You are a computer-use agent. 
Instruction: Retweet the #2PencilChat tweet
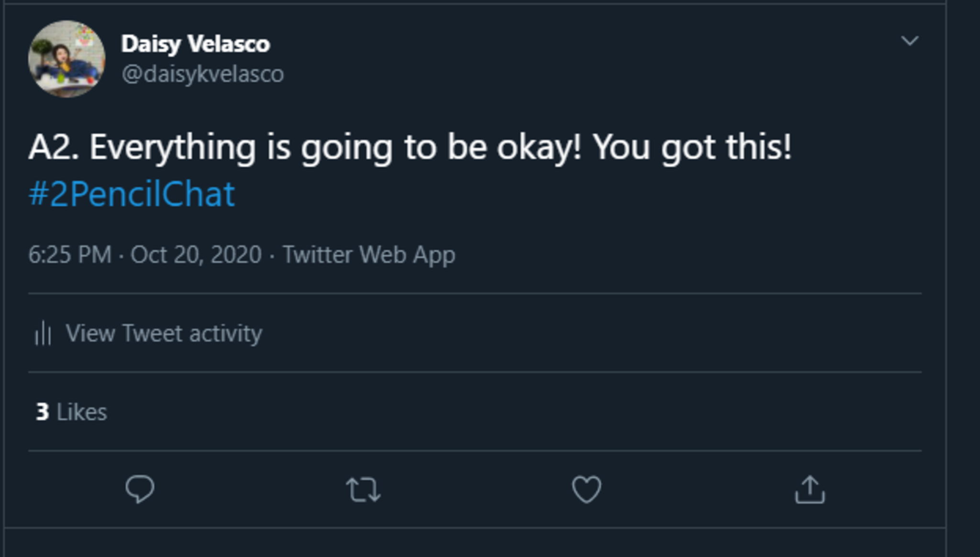(363, 490)
